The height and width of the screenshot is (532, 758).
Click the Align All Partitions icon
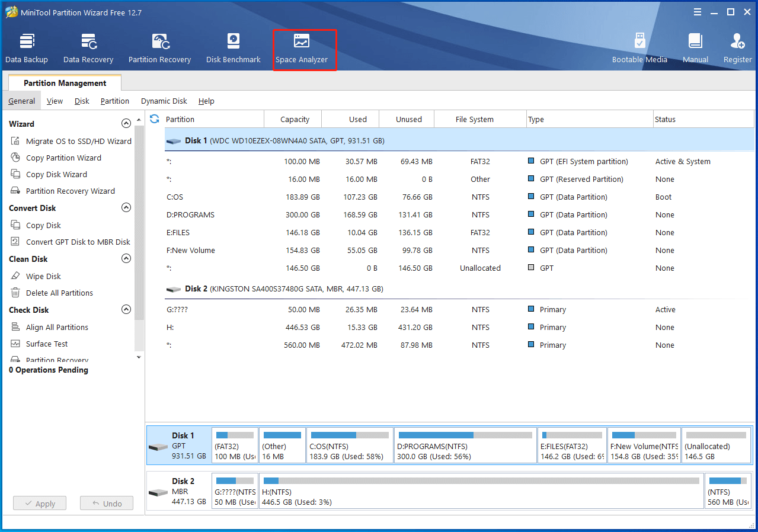(x=15, y=327)
